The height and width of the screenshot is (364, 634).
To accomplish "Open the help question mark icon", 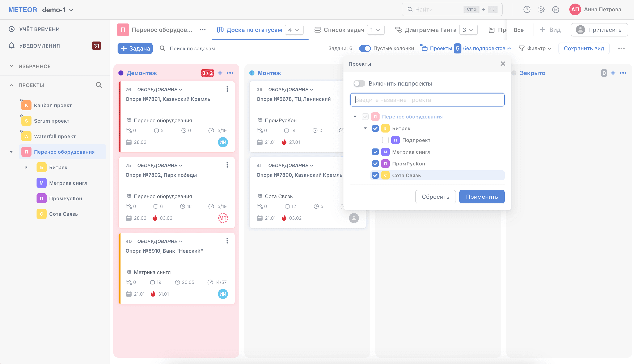I will [527, 9].
